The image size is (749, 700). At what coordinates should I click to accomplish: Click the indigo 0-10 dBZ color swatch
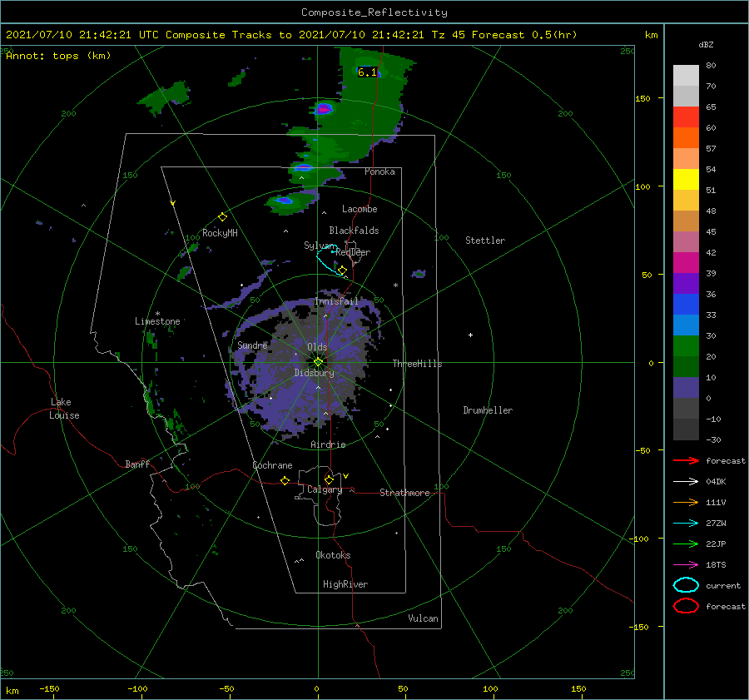coord(686,387)
